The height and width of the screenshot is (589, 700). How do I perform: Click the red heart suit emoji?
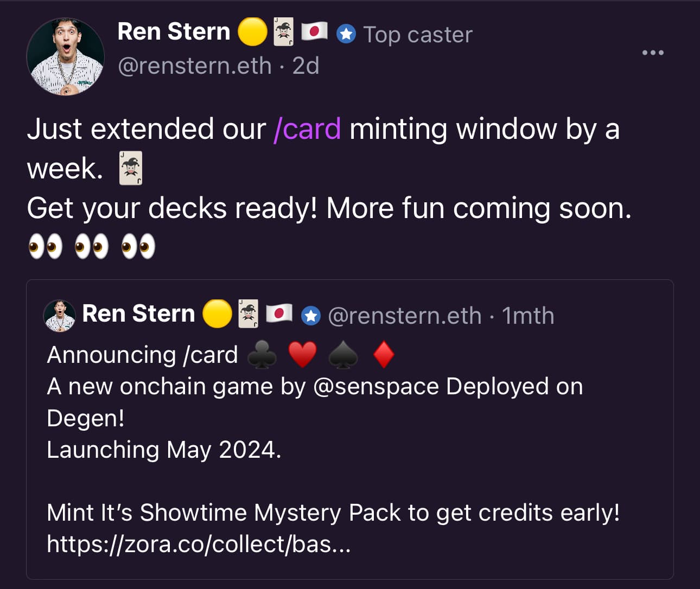(x=302, y=355)
